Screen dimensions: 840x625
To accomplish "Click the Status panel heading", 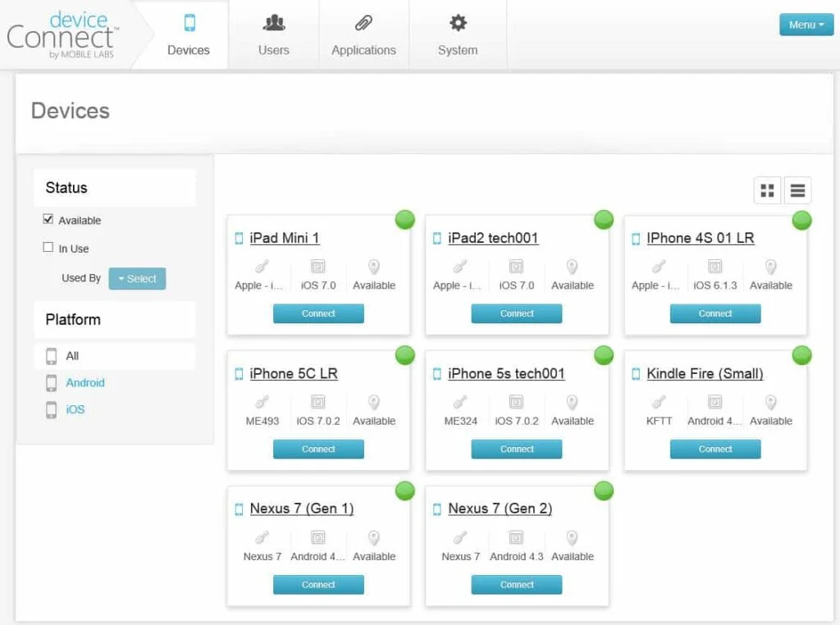I will click(x=66, y=188).
